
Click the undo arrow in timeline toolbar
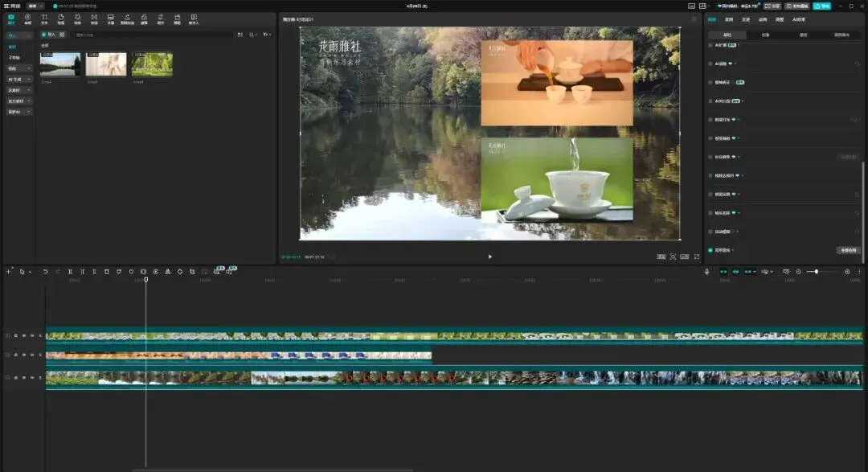(x=45, y=272)
